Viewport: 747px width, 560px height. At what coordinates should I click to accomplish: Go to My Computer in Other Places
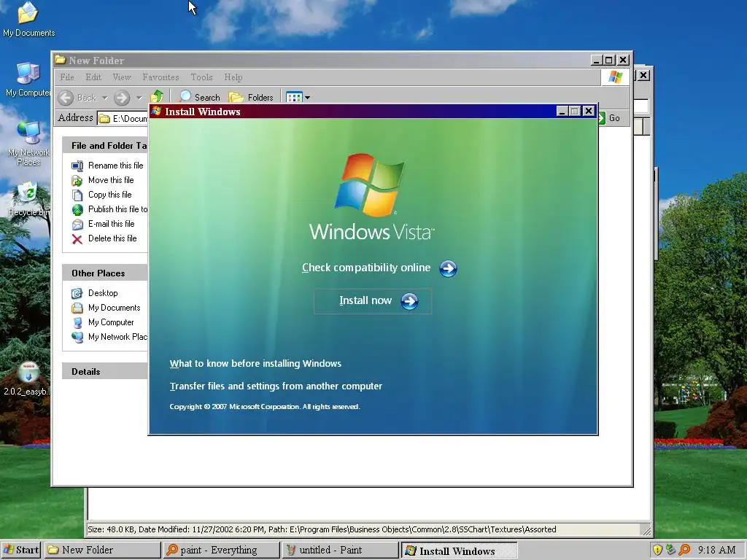pos(111,322)
